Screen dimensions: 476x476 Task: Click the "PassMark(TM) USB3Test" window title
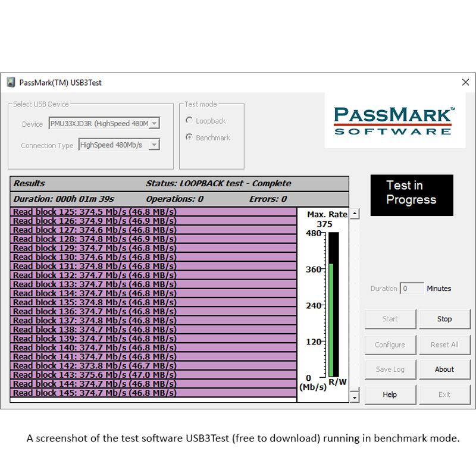(x=61, y=83)
